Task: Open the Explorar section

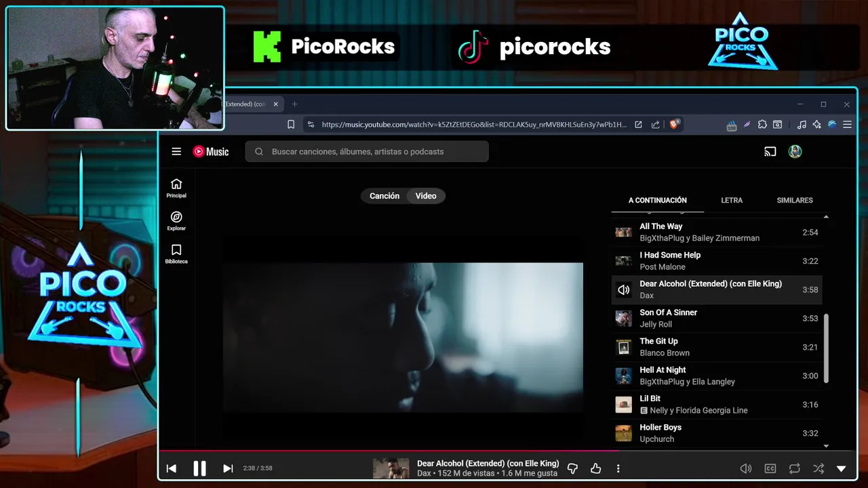Action: [x=176, y=221]
